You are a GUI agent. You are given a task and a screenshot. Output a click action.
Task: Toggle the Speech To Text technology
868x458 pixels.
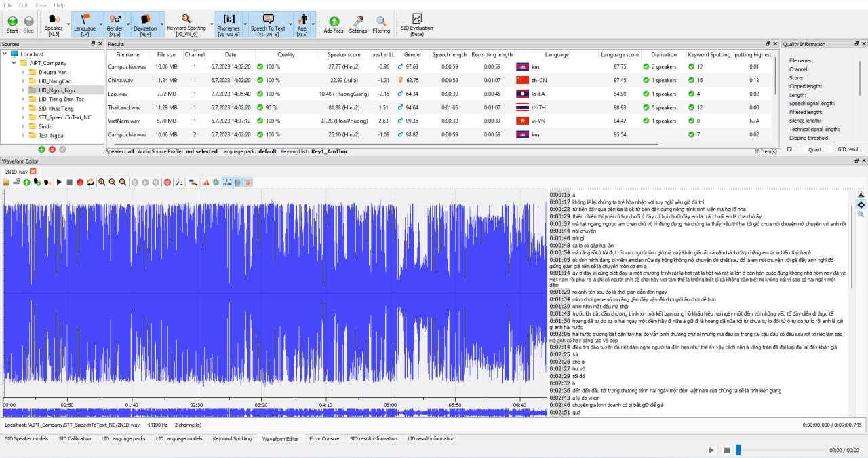pos(268,24)
